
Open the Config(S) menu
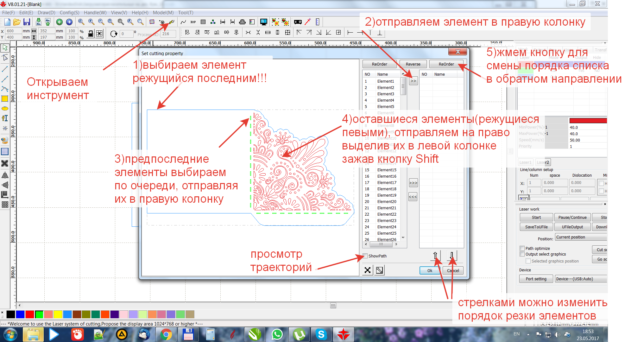pyautogui.click(x=69, y=13)
